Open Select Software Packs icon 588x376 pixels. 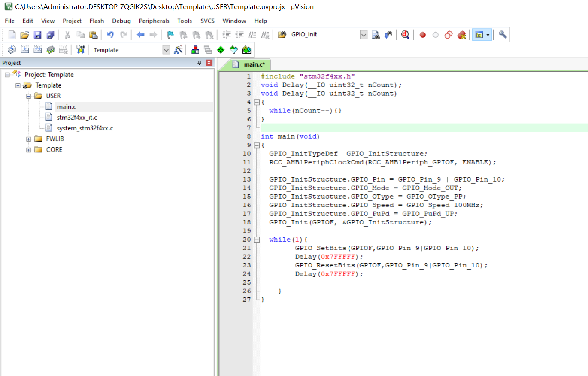click(x=233, y=50)
